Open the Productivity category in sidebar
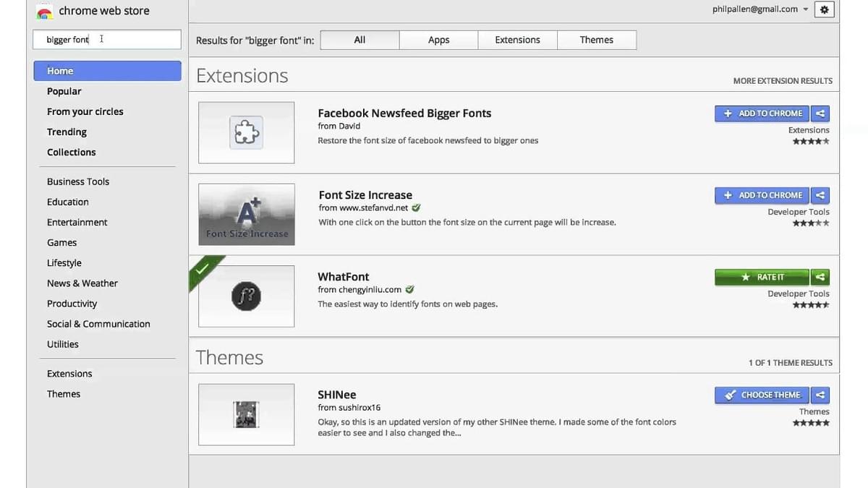The width and height of the screenshot is (868, 488). tap(72, 304)
